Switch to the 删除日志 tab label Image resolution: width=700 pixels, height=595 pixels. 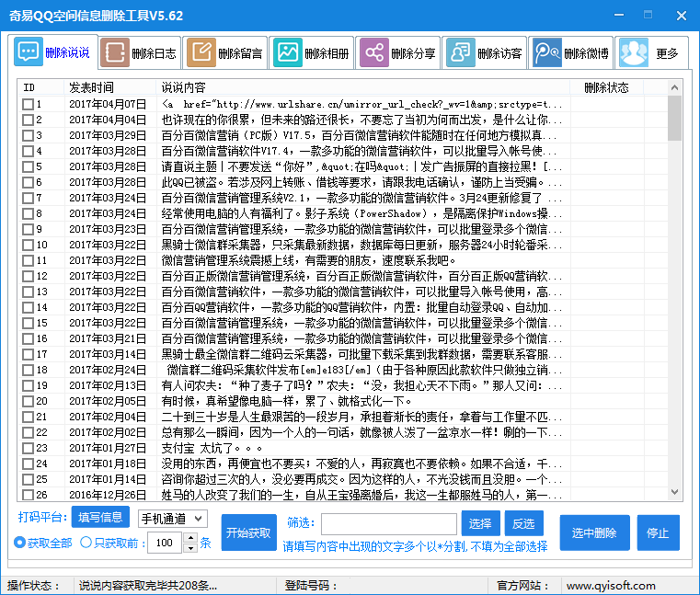coord(154,54)
